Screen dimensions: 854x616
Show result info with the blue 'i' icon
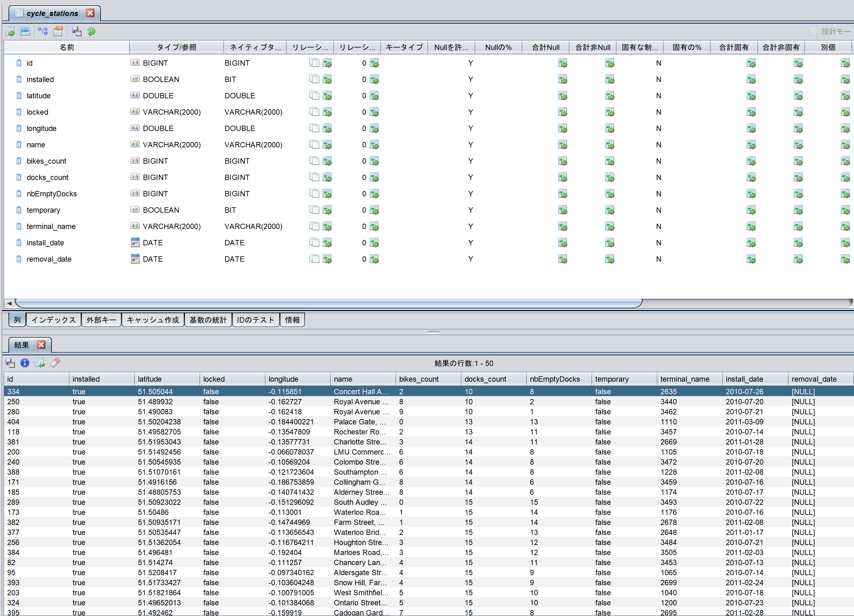pos(25,363)
